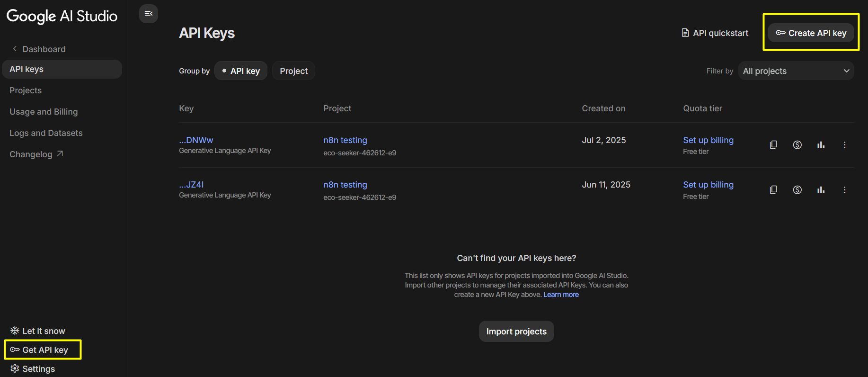Open Projects in the sidebar
868x377 pixels.
[x=26, y=90]
